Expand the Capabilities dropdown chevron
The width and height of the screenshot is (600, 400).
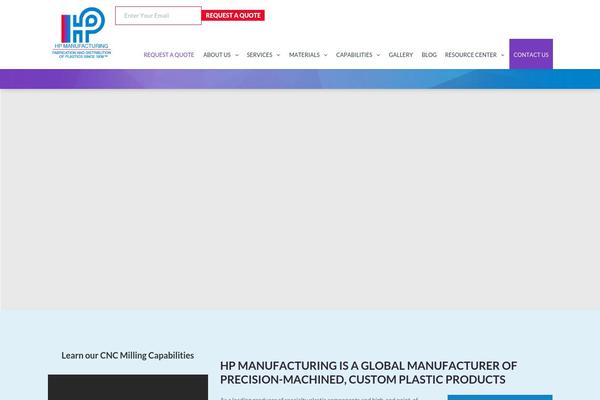[x=378, y=55]
